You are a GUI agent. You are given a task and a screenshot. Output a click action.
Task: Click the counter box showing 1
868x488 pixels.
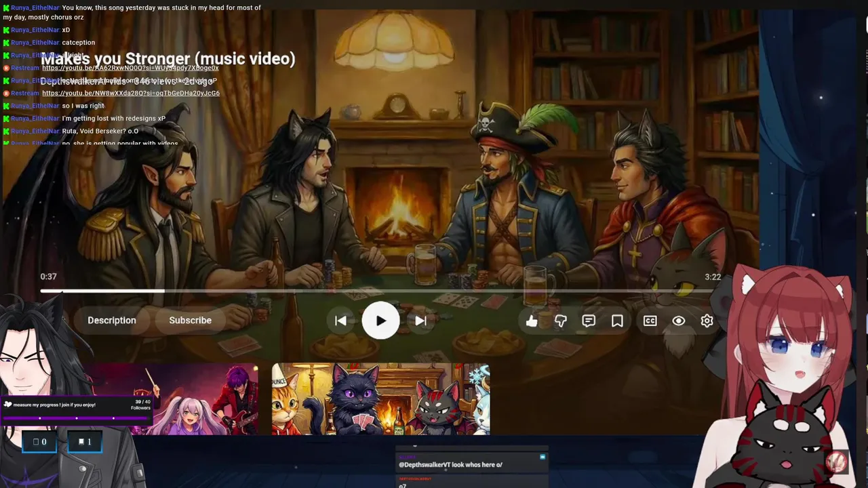(x=85, y=442)
